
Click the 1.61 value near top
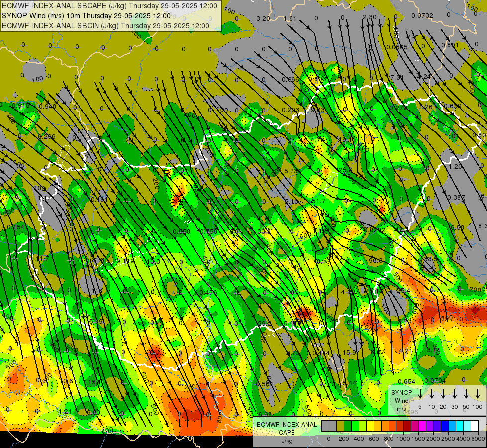tap(290, 18)
